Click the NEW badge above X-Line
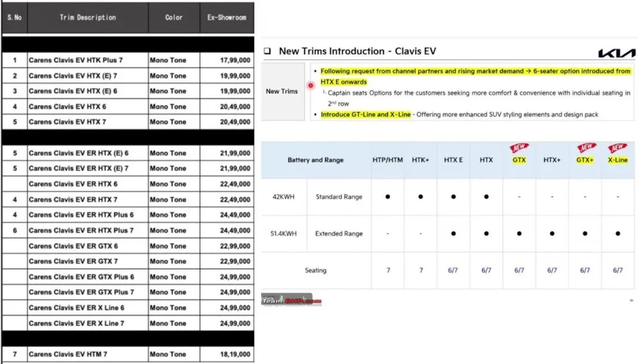Screen dimensions: 638x364 pos(618,148)
